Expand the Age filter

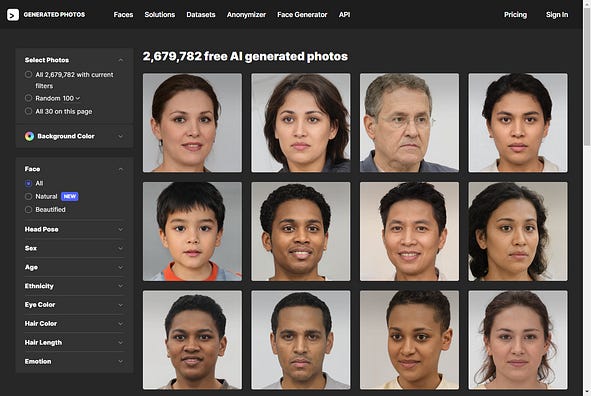coord(74,267)
